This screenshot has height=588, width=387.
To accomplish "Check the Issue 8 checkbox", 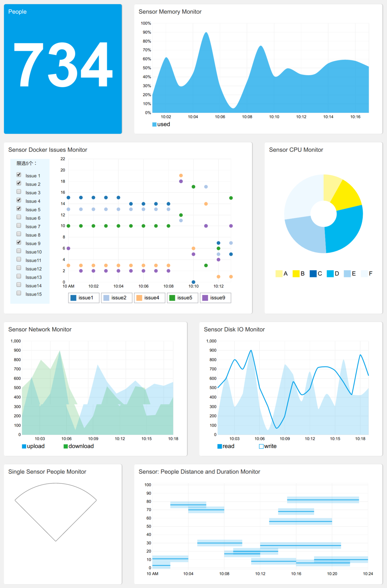I will coord(19,234).
